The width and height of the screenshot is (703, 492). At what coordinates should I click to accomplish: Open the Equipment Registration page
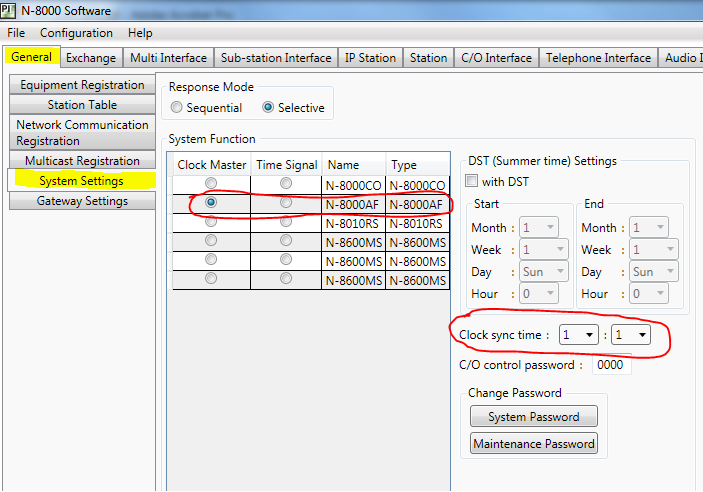(x=82, y=85)
